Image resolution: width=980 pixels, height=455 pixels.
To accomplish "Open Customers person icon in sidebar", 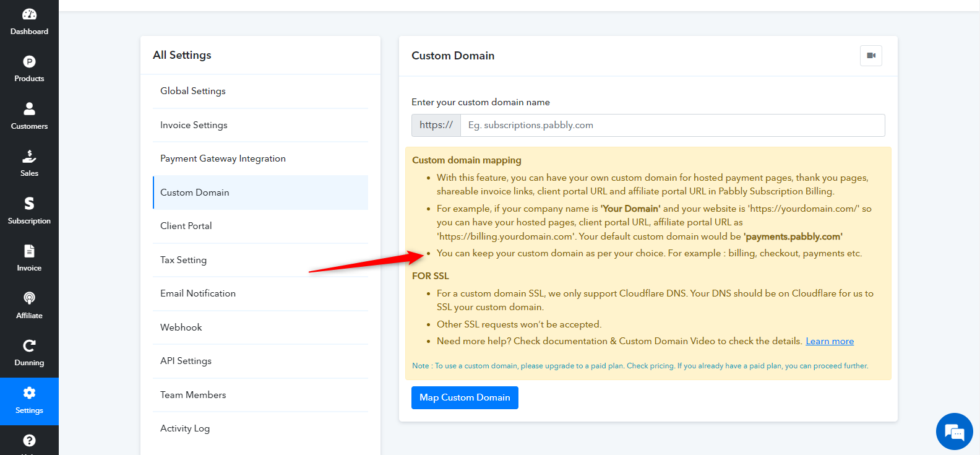I will 29,109.
